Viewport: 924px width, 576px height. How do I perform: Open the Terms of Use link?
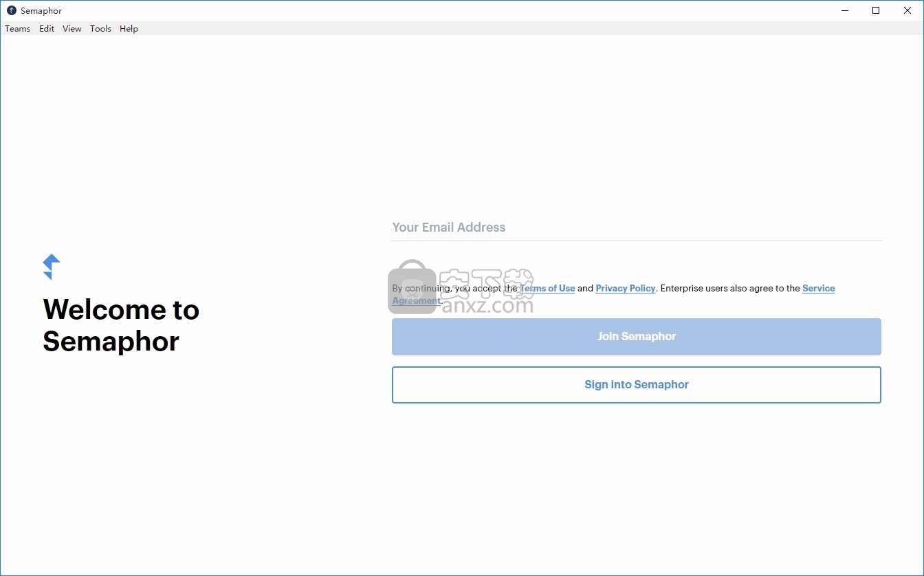coord(547,288)
